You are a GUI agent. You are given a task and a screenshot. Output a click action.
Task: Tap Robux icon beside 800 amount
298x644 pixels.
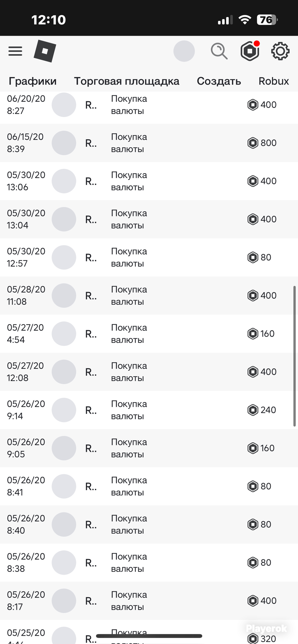click(x=253, y=143)
